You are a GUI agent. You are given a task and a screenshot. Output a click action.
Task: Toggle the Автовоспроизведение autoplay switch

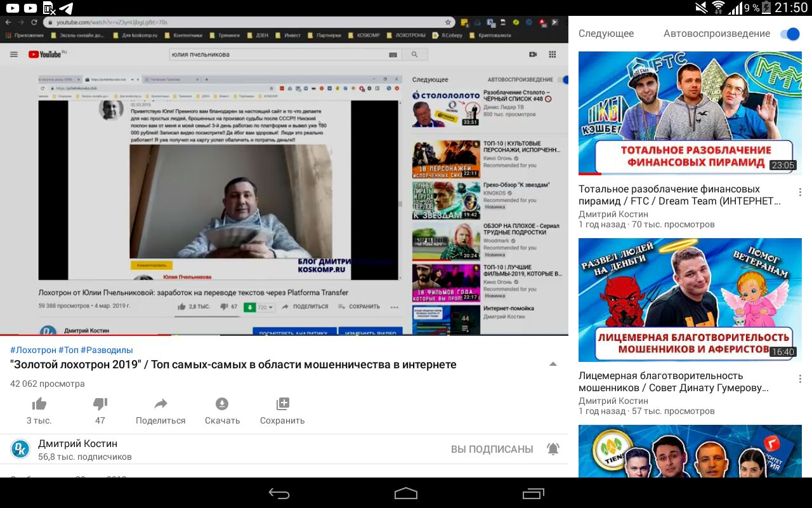790,34
